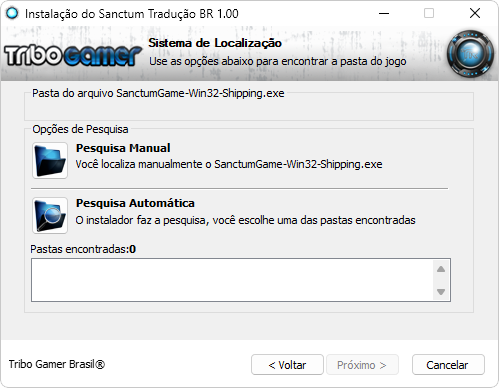This screenshot has height=388, width=499.
Task: Click the Pastas encontradas counter label
Action: (x=83, y=249)
